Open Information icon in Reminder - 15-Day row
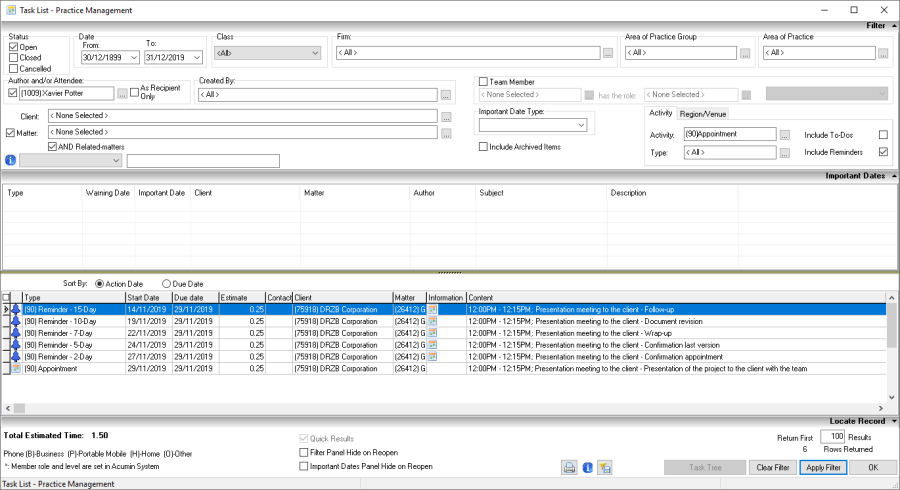This screenshot has height=490, width=900. [x=432, y=309]
